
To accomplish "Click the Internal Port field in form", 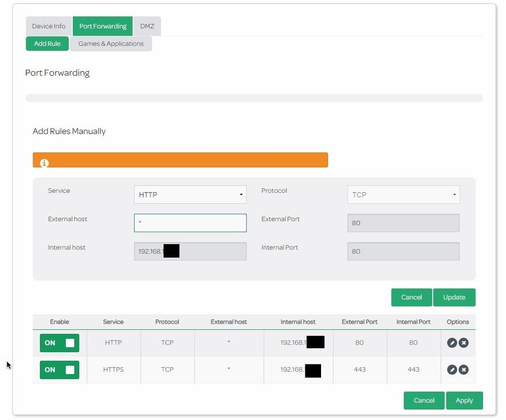I will [x=403, y=251].
